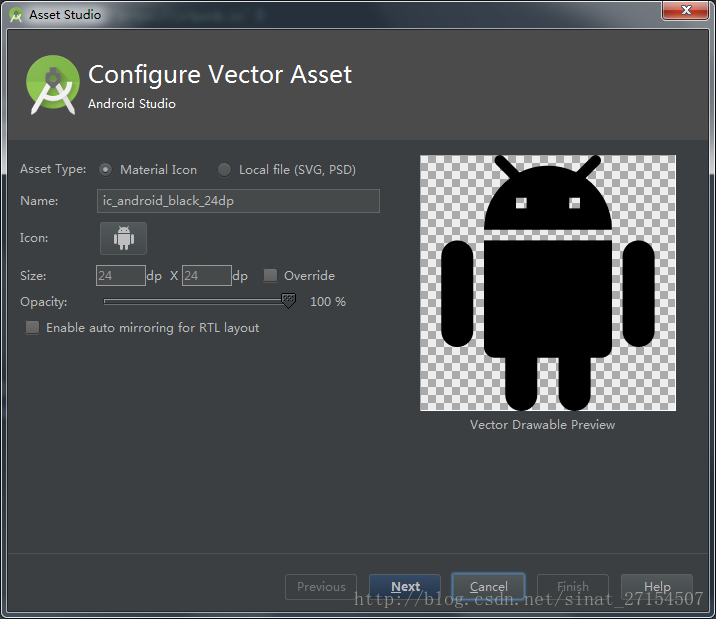Click the width size field
The image size is (716, 619).
tap(121, 276)
